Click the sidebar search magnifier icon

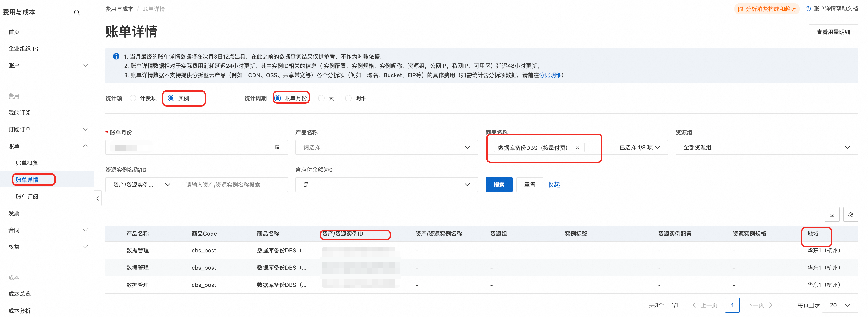click(x=77, y=12)
